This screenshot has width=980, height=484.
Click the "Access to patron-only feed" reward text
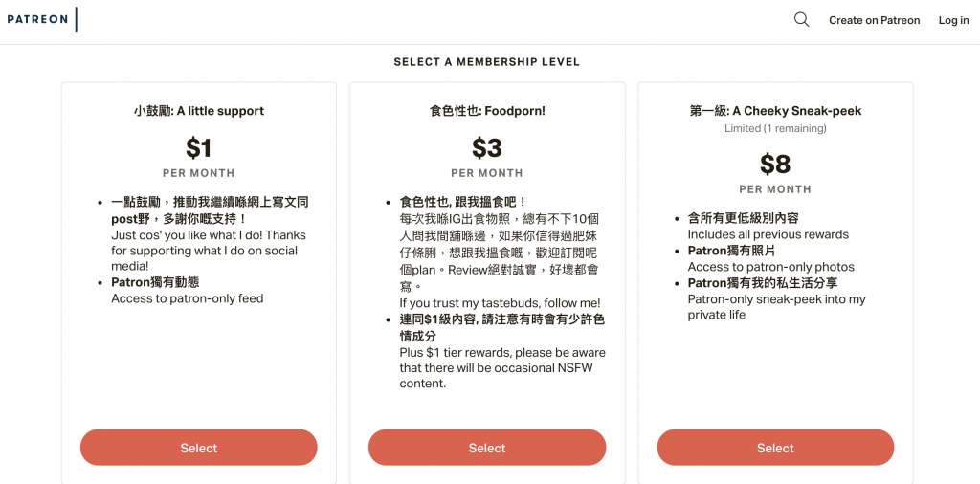click(x=187, y=298)
